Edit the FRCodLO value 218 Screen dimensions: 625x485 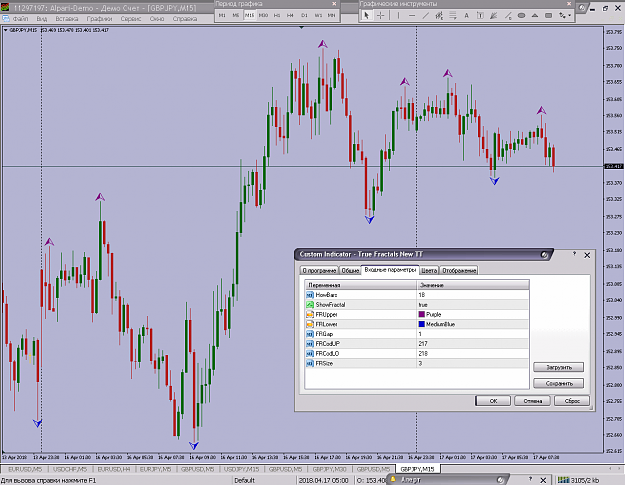coord(473,353)
